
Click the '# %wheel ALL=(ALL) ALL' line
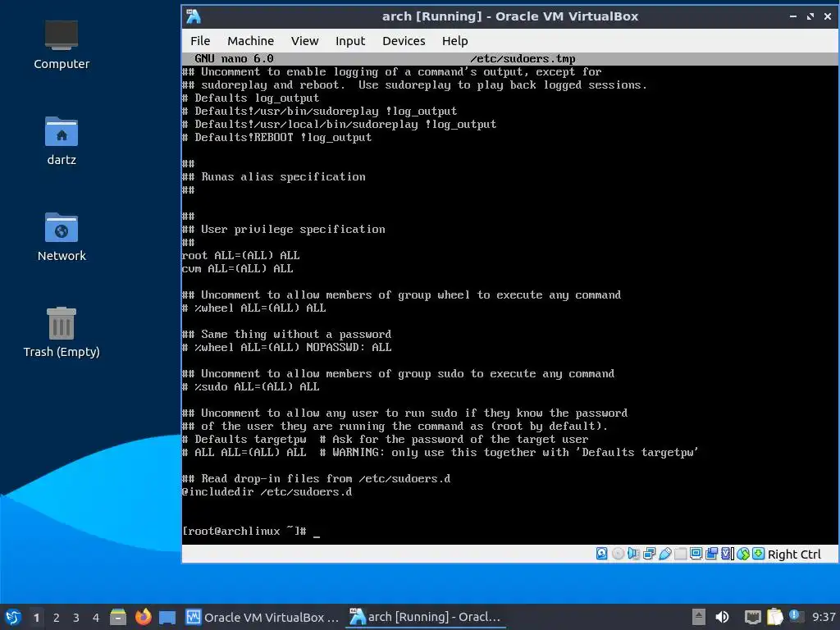click(x=254, y=308)
